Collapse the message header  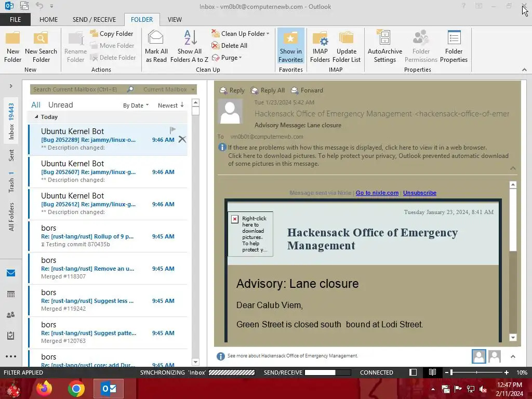tap(513, 168)
